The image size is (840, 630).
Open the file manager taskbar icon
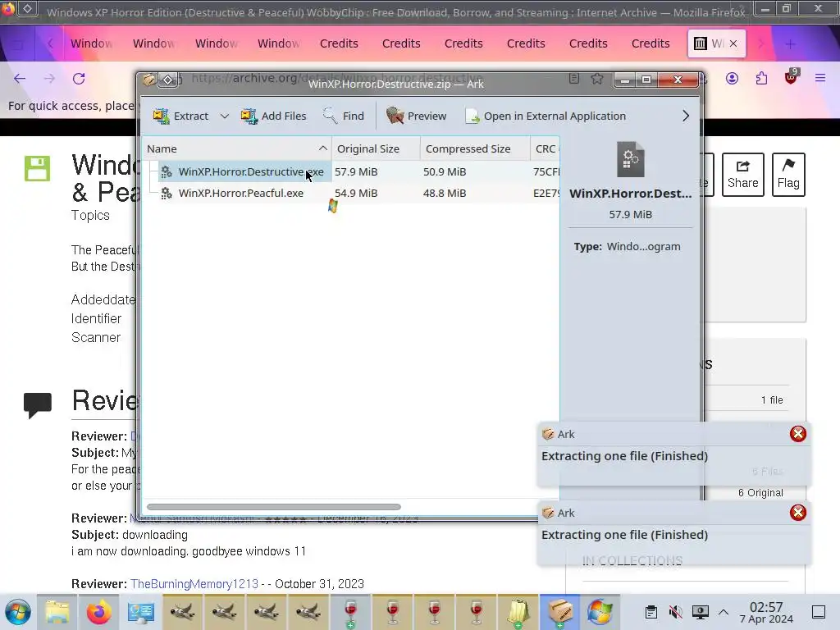(x=57, y=612)
